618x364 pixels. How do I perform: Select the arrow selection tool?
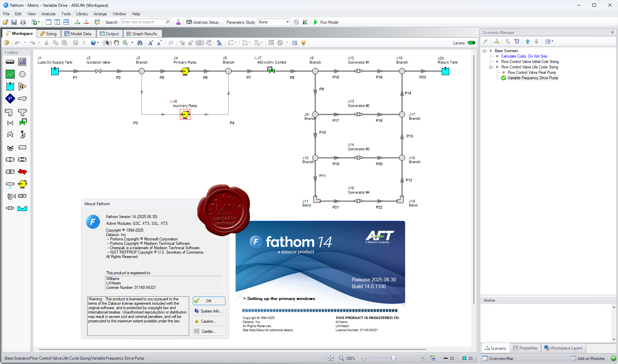pos(107,43)
